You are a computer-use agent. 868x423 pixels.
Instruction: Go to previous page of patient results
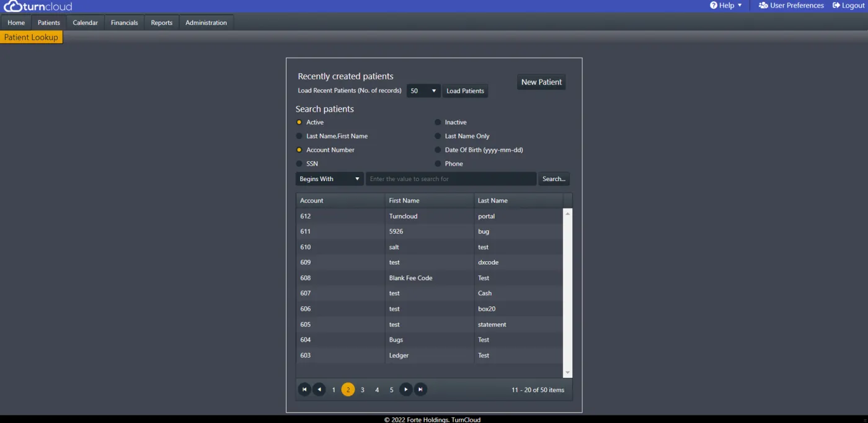[x=319, y=390]
